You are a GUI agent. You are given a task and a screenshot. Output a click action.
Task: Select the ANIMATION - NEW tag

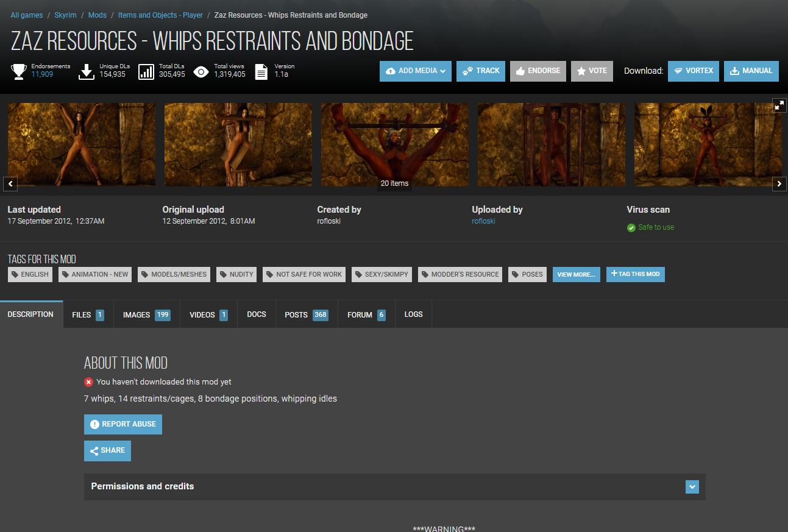click(x=95, y=275)
